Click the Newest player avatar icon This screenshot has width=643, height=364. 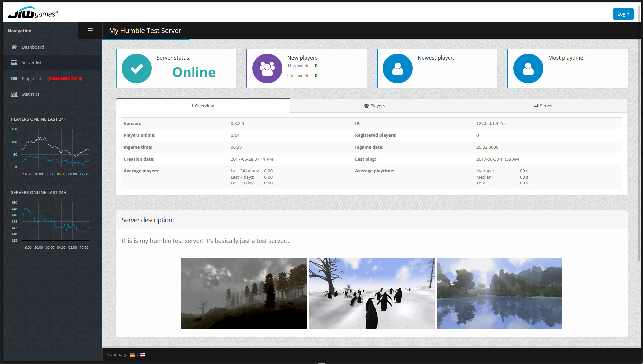click(397, 68)
